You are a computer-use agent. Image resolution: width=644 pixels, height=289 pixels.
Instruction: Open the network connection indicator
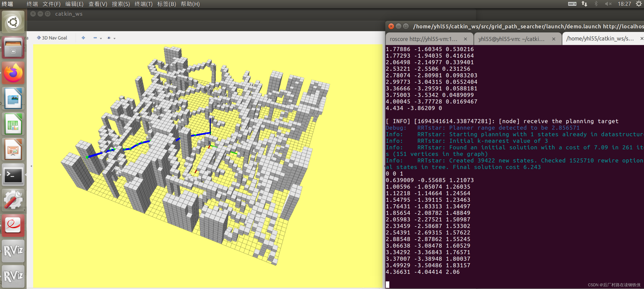point(584,4)
